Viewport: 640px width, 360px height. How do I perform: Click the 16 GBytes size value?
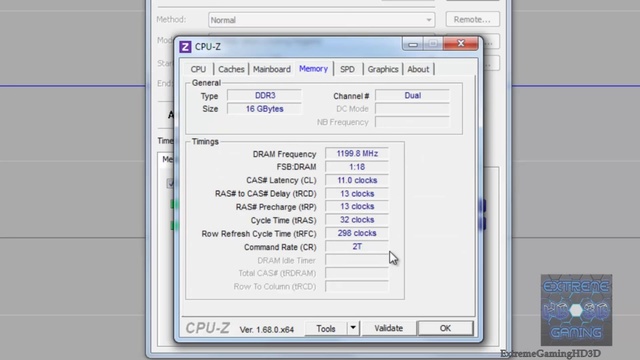coord(264,109)
